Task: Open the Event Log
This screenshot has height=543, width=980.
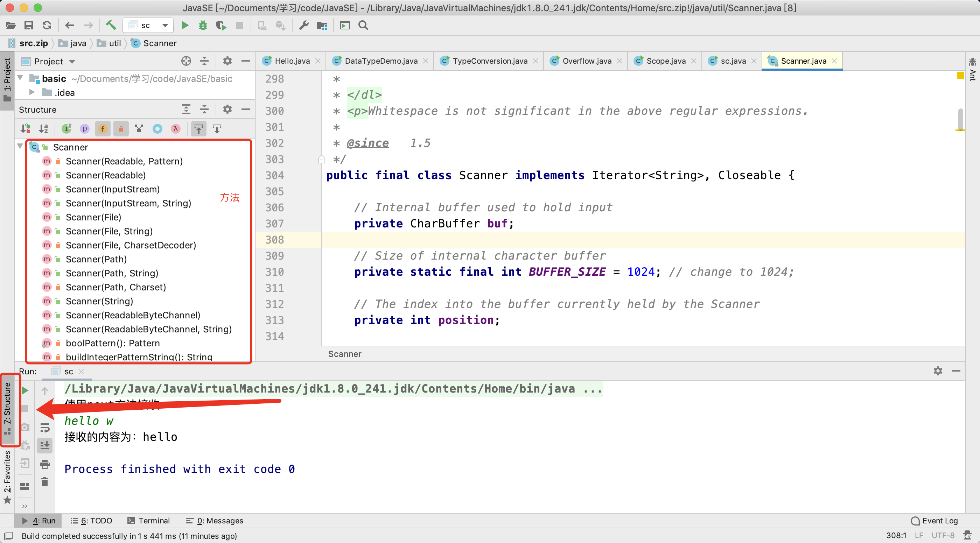Action: pyautogui.click(x=935, y=521)
